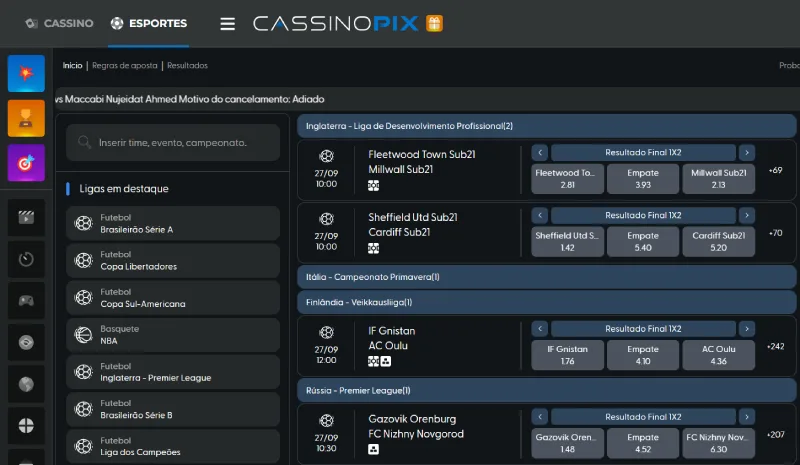
Task: Next market arrow for Sheffield Utd match
Action: [747, 215]
